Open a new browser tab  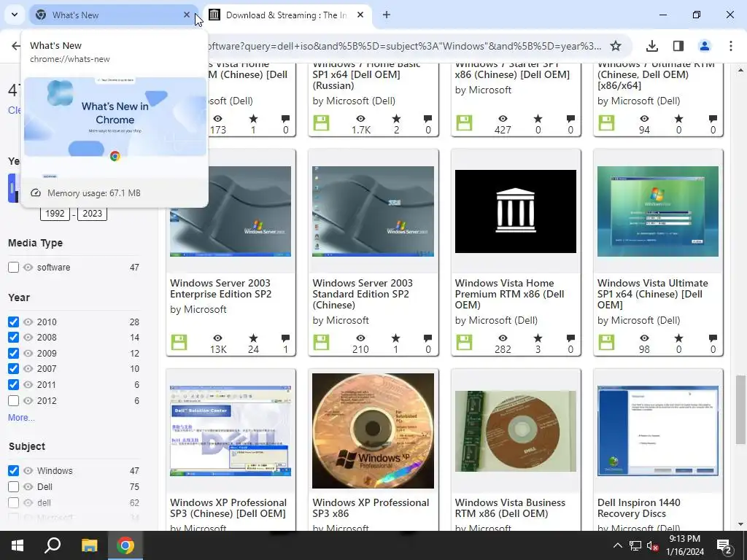point(387,15)
